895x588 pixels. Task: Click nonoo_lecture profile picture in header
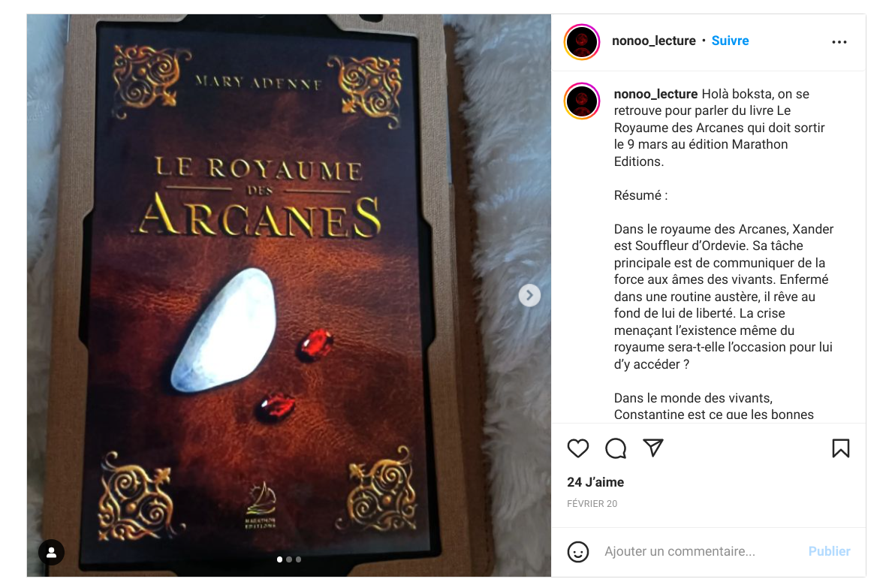pyautogui.click(x=582, y=41)
